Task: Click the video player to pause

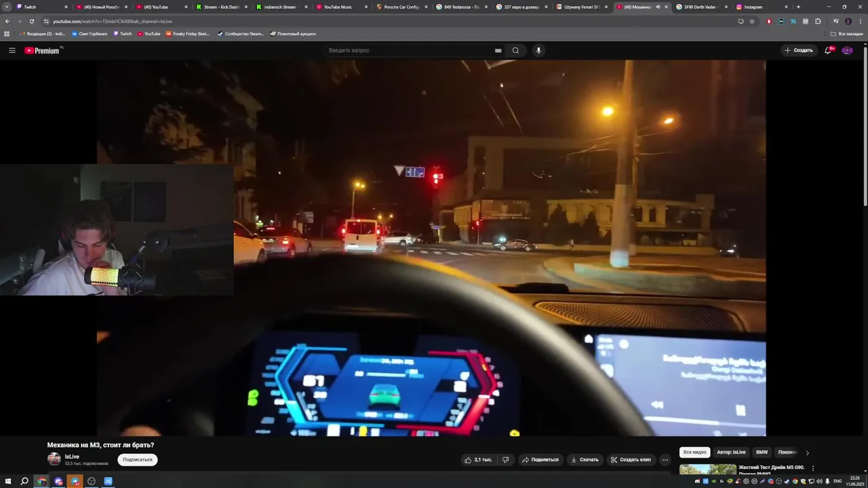Action: coord(431,247)
